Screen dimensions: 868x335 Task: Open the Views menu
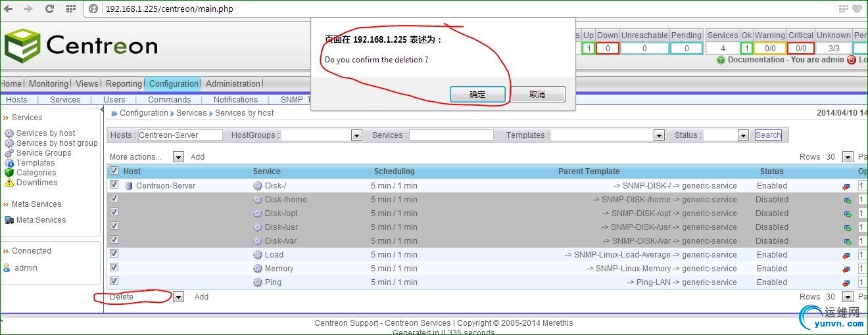click(87, 83)
